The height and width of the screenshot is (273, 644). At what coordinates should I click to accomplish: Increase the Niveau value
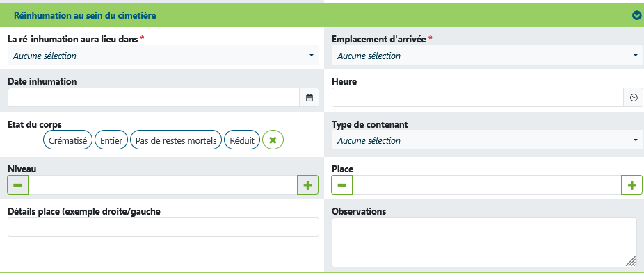pyautogui.click(x=307, y=185)
